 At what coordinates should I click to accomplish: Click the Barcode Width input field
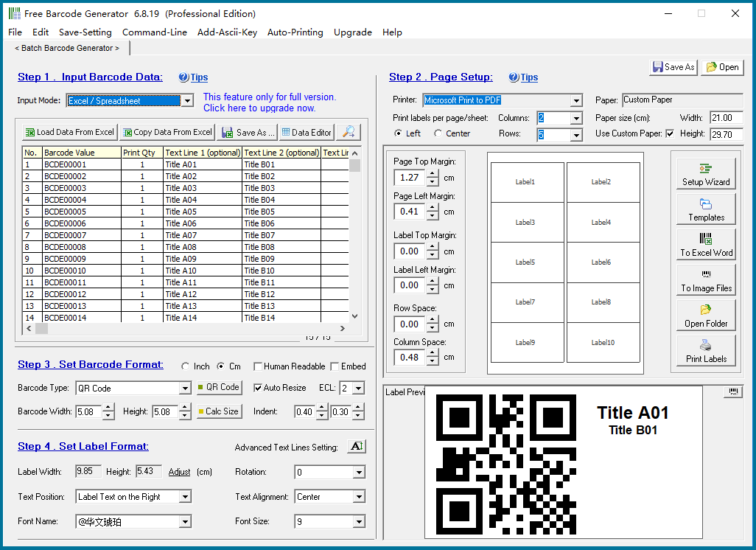click(88, 412)
